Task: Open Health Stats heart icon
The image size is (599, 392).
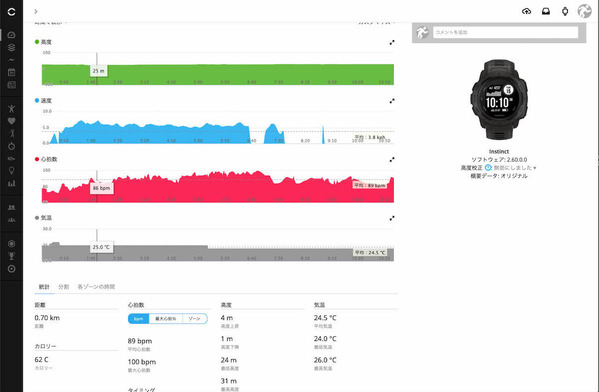Action: [11, 121]
